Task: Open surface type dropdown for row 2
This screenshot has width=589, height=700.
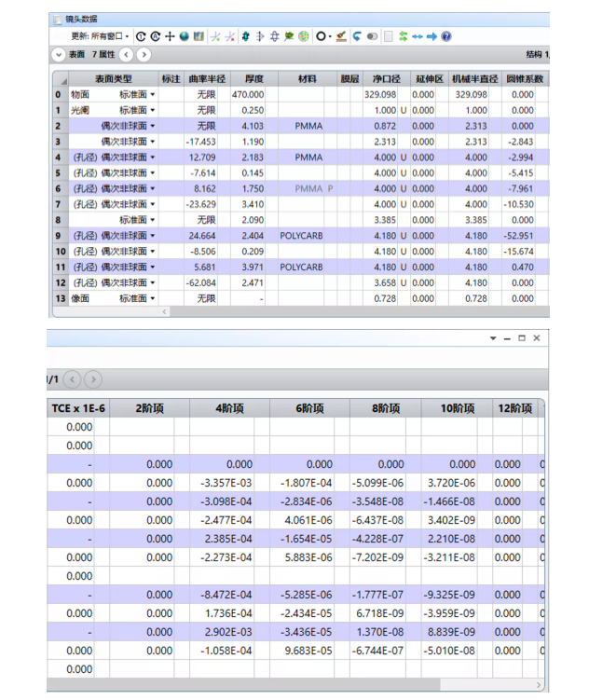Action: (x=153, y=126)
